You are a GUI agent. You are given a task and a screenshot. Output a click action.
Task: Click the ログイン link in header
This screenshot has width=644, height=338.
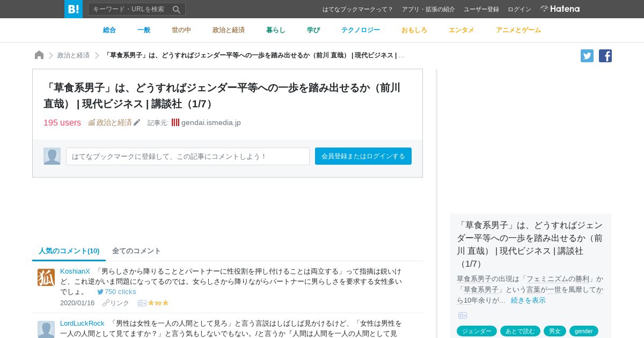pyautogui.click(x=519, y=9)
